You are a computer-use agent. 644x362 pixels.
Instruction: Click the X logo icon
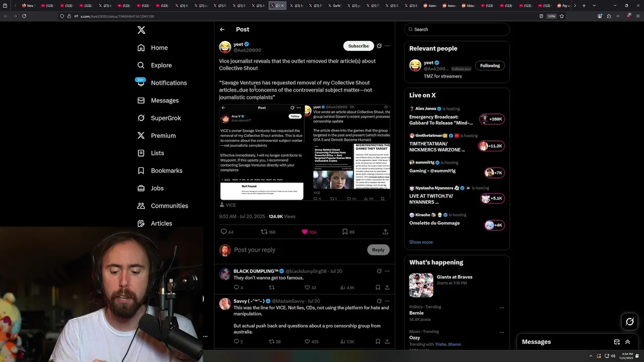point(141,30)
